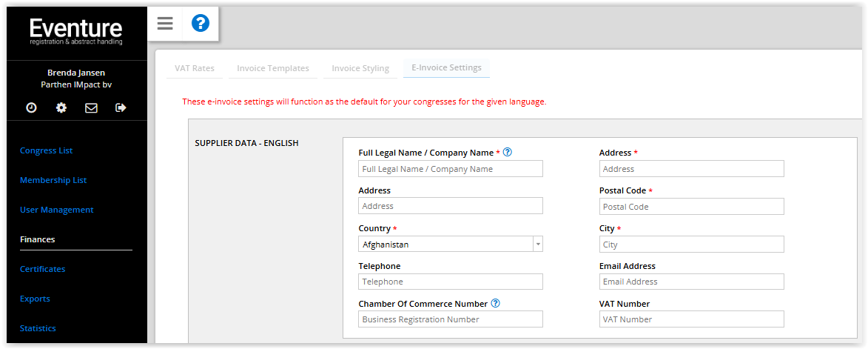Click the Full Legal Name input field

450,169
